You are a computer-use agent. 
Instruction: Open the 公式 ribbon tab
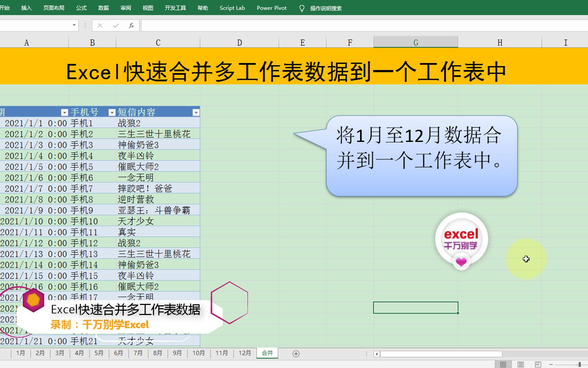pos(81,8)
